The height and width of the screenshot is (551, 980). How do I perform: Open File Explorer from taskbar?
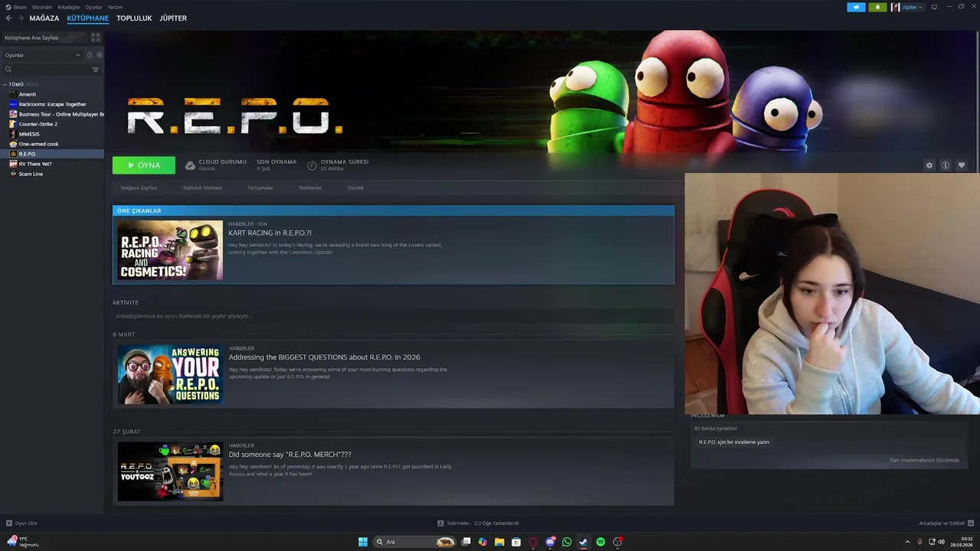(499, 542)
